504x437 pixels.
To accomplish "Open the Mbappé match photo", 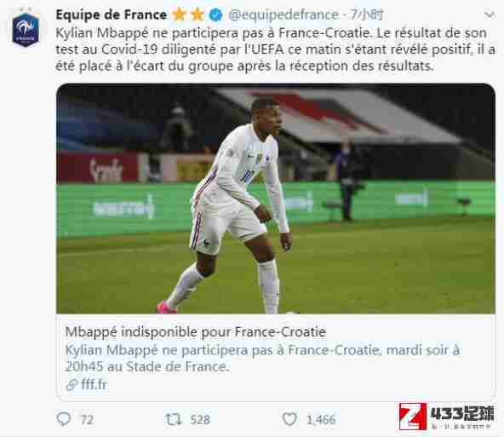I will (276, 198).
